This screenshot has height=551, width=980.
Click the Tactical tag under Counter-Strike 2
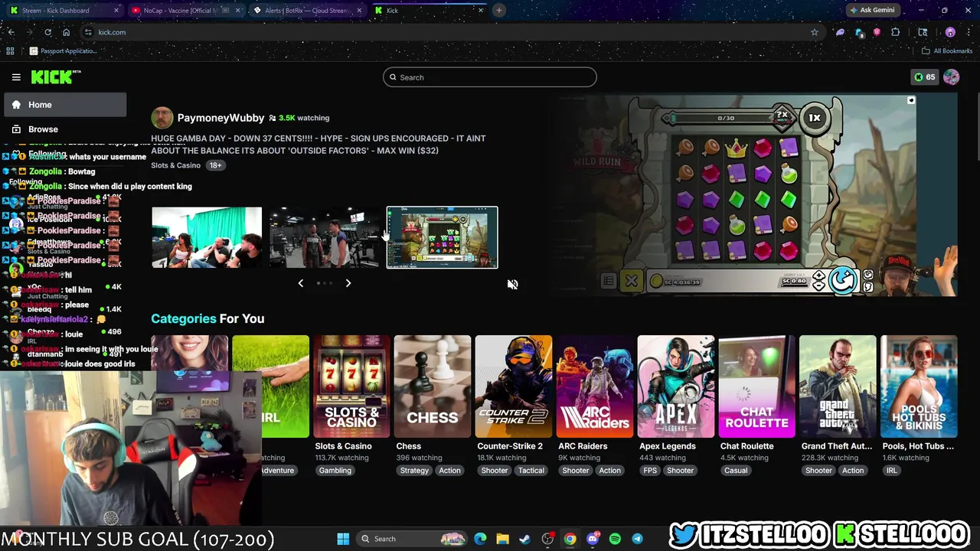tap(531, 471)
